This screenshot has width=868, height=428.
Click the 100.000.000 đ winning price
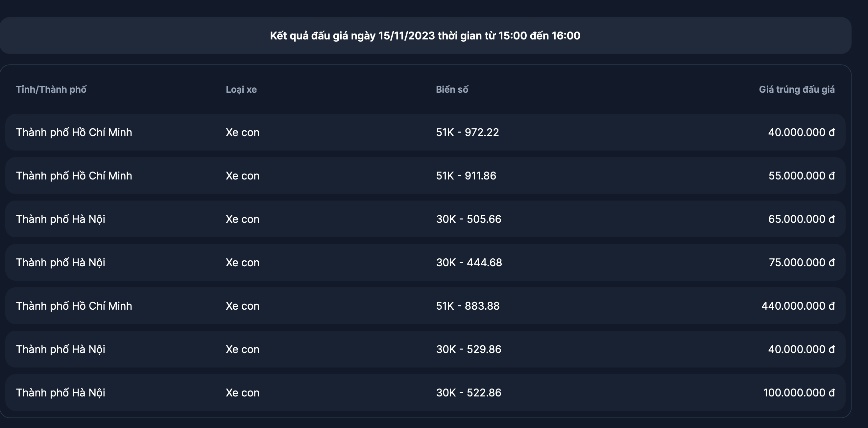coord(799,392)
